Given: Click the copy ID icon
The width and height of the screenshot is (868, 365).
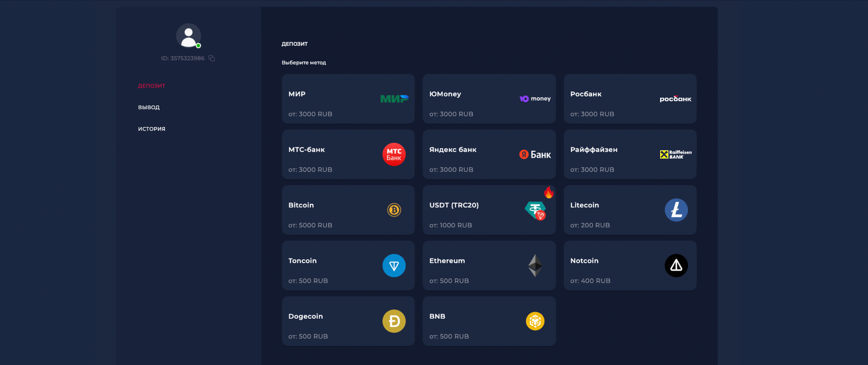Looking at the screenshot, I should point(212,58).
